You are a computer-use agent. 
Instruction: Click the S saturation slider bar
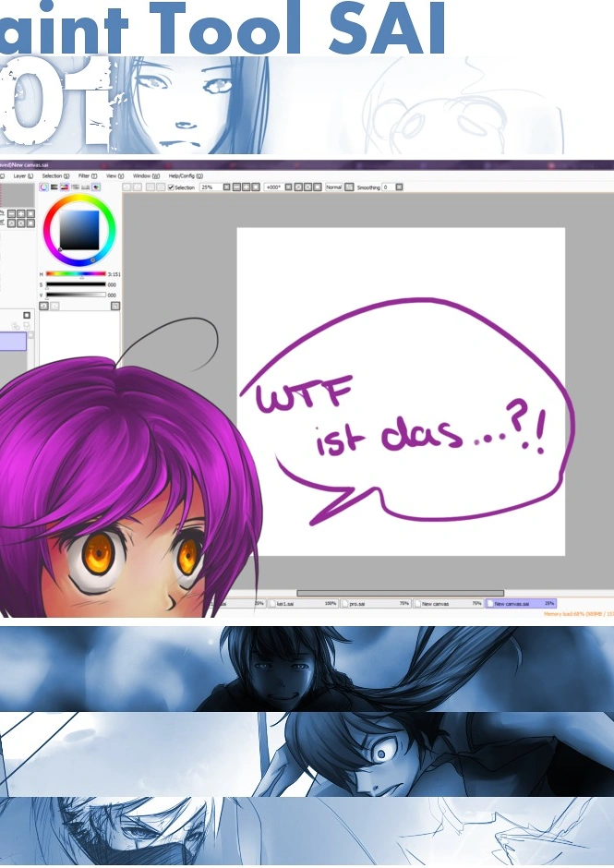tap(76, 284)
